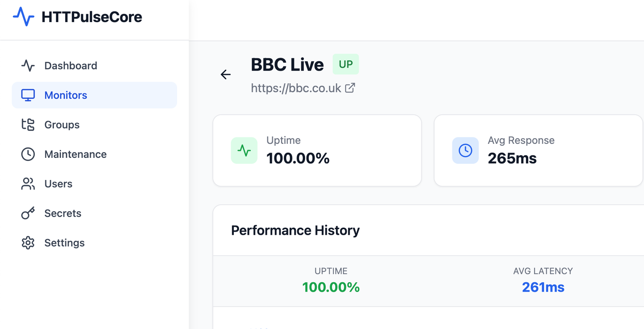The image size is (644, 329).
Task: Click the blue Avg Response clock icon
Action: tap(465, 151)
